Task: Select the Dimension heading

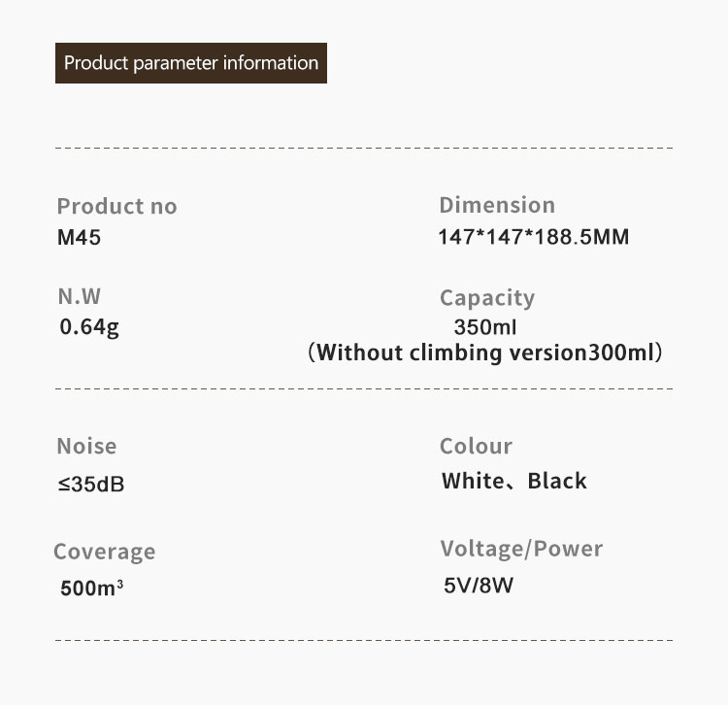Action: [497, 205]
